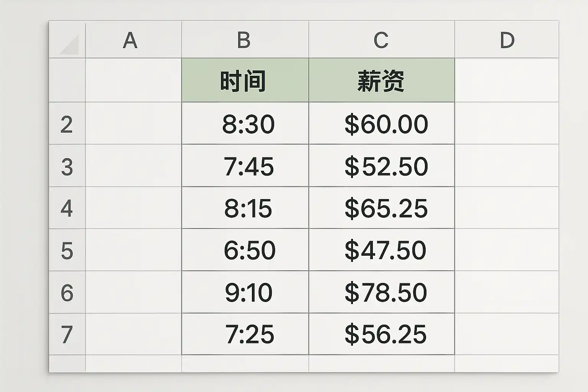Viewport: 588px width, 392px height.
Task: Select row 5 header
Action: [67, 250]
